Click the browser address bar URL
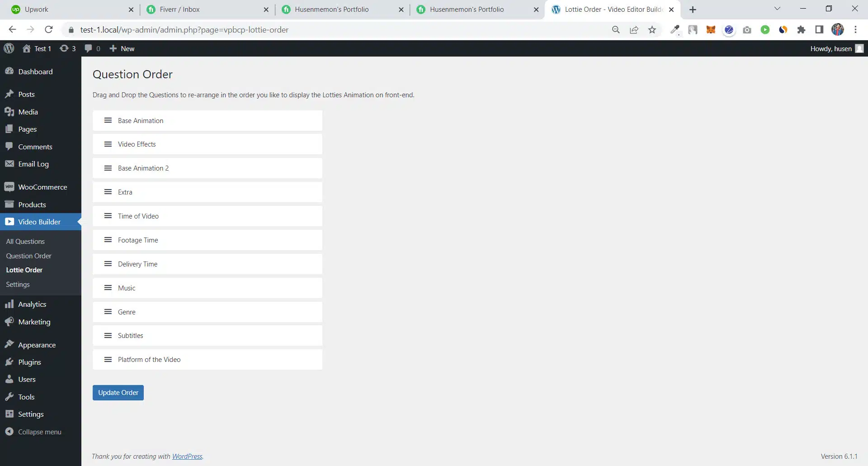 pos(184,30)
